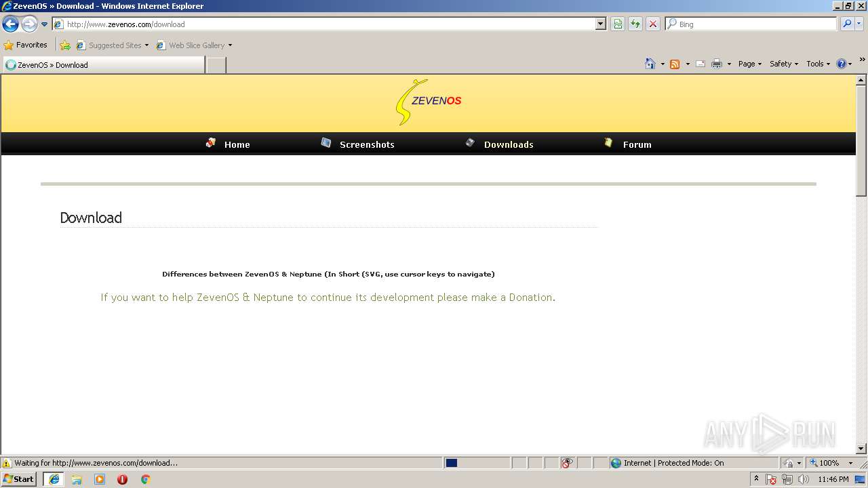
Task: Click the ZevenOS logo
Action: pos(429,102)
